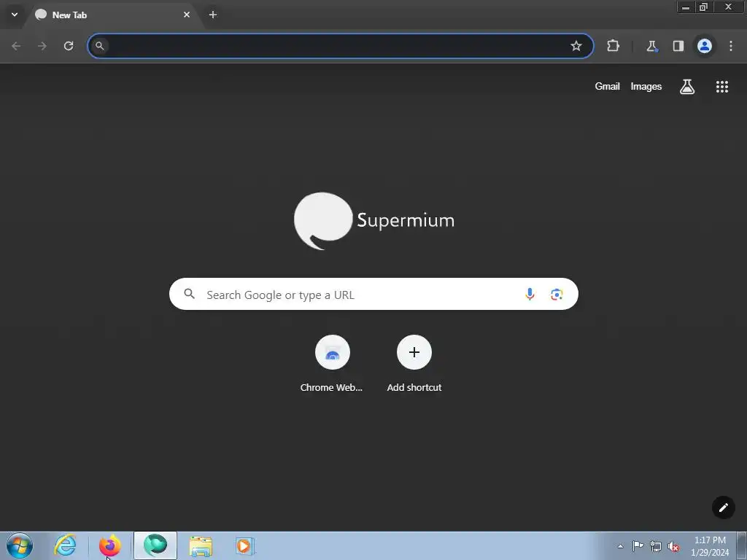
Task: Open the three-dot browser menu
Action: coord(731,46)
